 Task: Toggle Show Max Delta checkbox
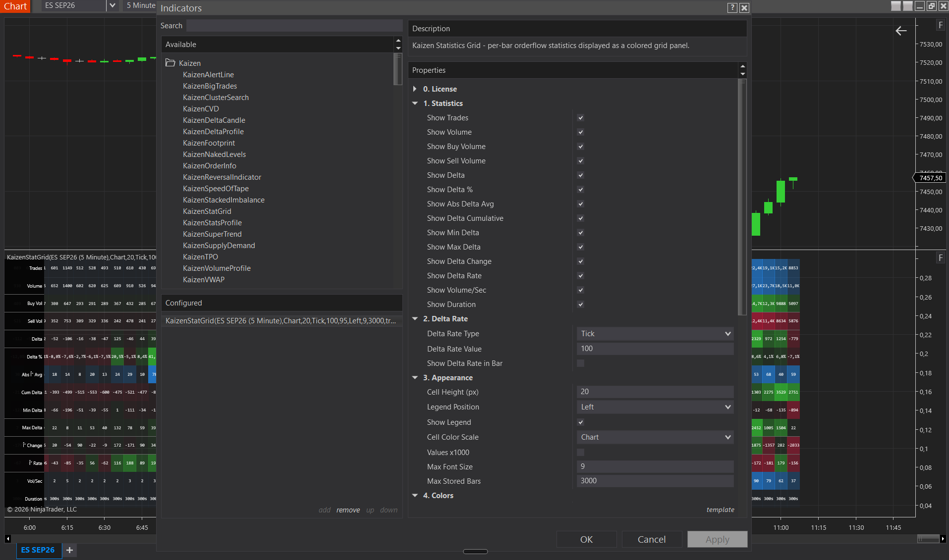580,247
